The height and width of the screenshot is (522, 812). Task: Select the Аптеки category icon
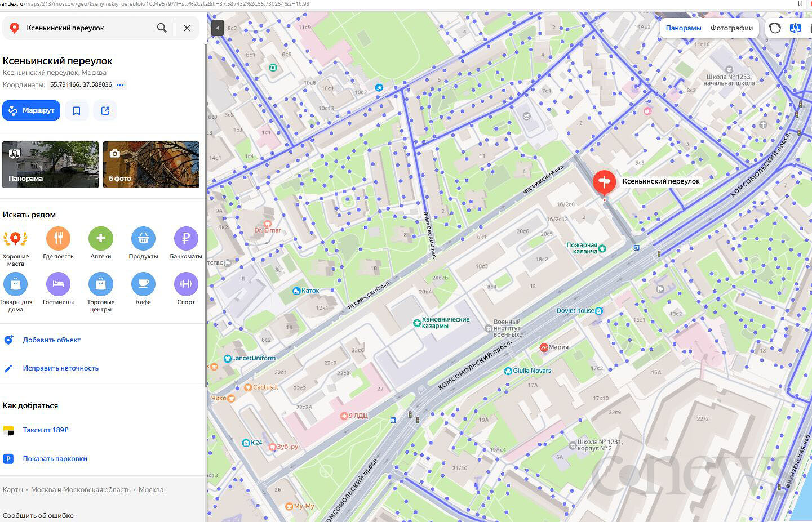point(101,239)
